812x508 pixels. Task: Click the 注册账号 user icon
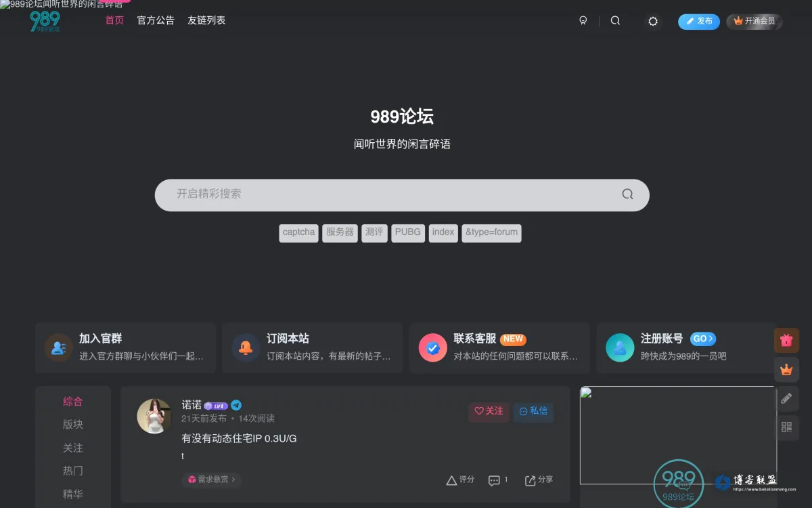click(620, 347)
